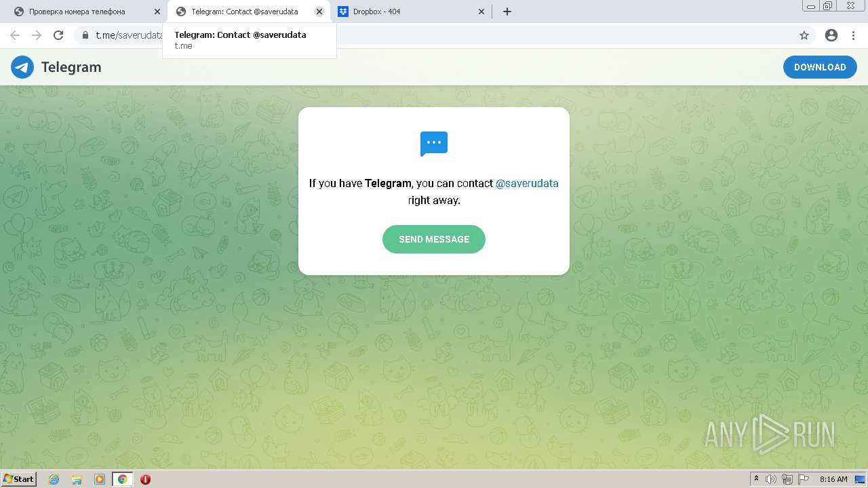Screen dimensions: 868x488
Task: Reload the page with refresh icon
Action: tap(58, 35)
